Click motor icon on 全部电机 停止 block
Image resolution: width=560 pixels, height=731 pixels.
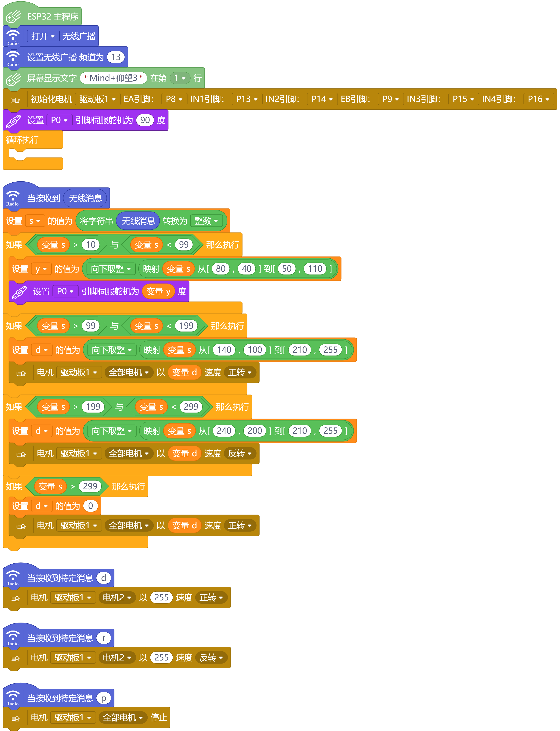[15, 719]
